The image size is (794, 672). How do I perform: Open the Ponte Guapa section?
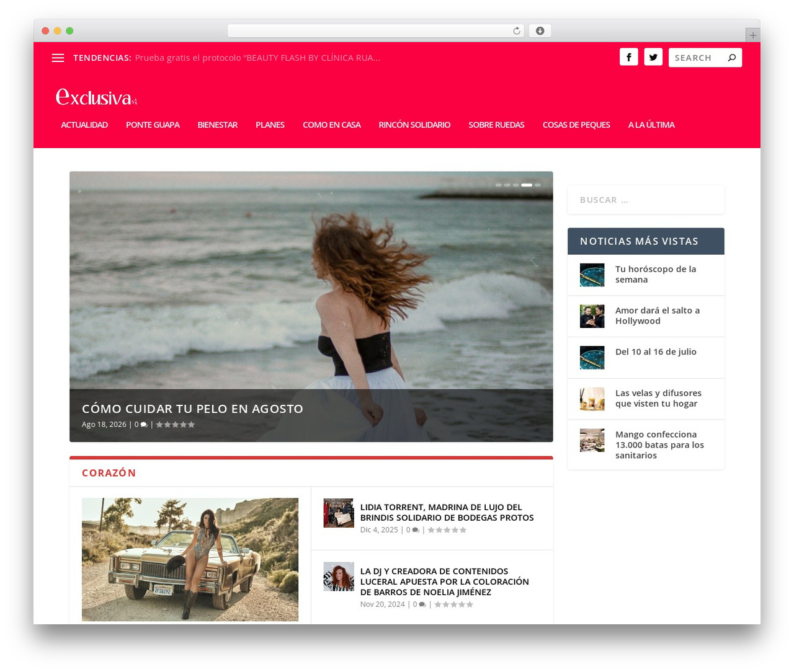153,125
